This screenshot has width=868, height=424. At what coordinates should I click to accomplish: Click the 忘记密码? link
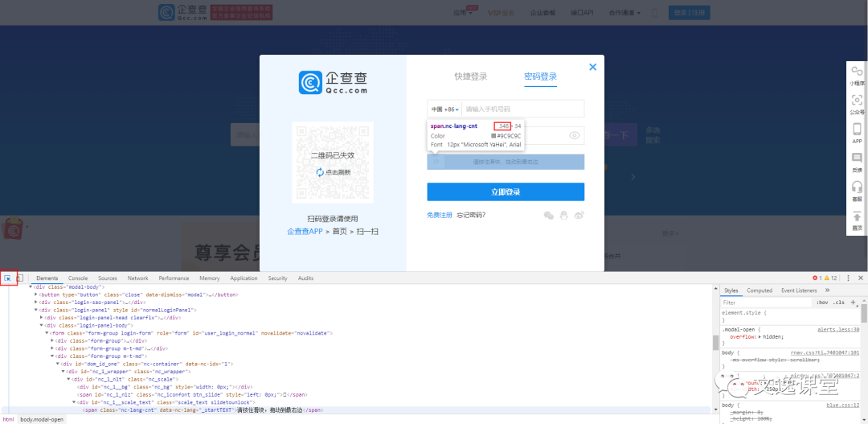coord(471,215)
